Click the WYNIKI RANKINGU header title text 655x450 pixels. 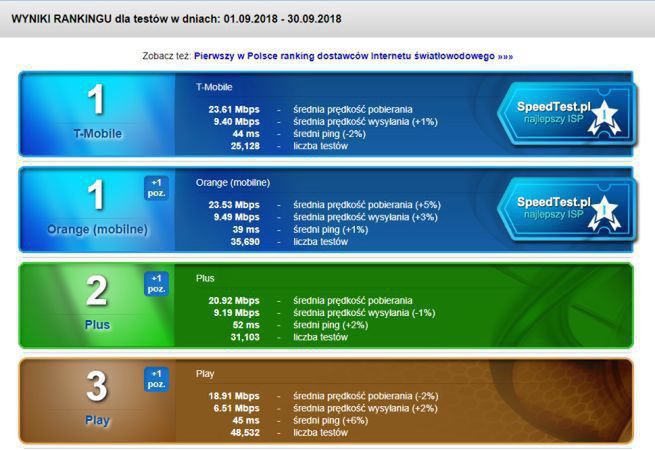point(176,19)
